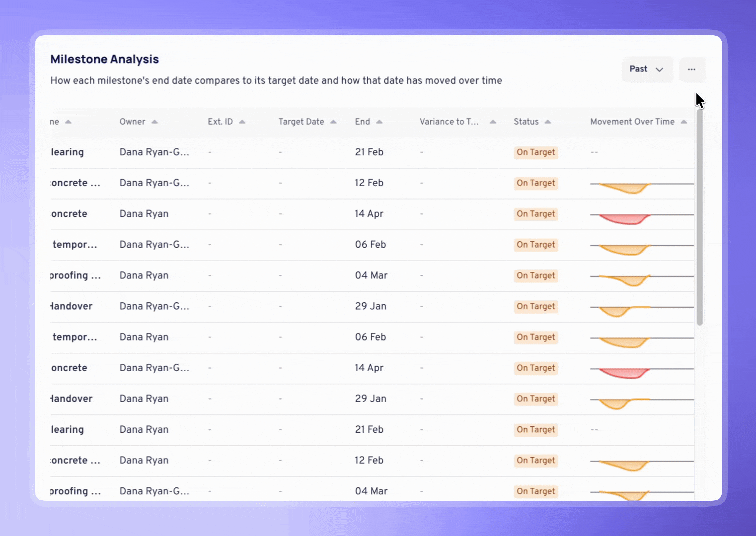
Task: Select the 12 Feb end date for Dana Ryan-G...
Action: pos(369,183)
